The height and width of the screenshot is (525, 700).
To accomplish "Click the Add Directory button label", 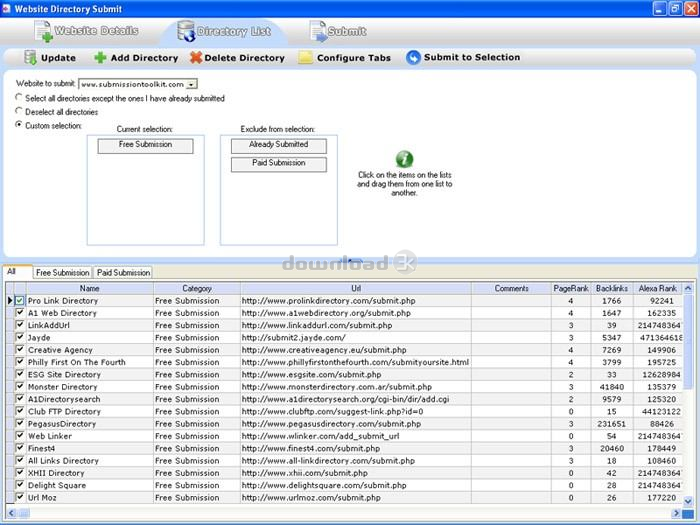I will pos(144,58).
